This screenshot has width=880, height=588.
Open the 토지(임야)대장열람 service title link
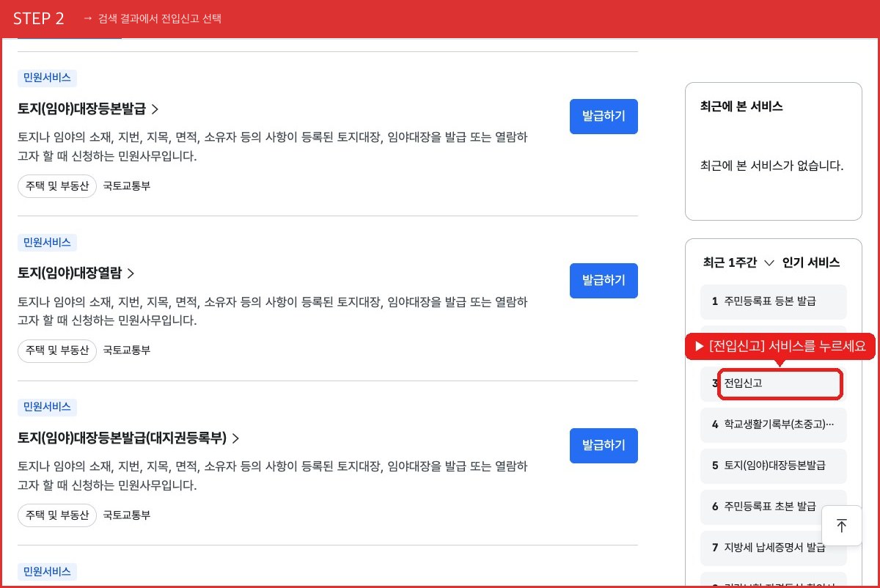pyautogui.click(x=76, y=273)
